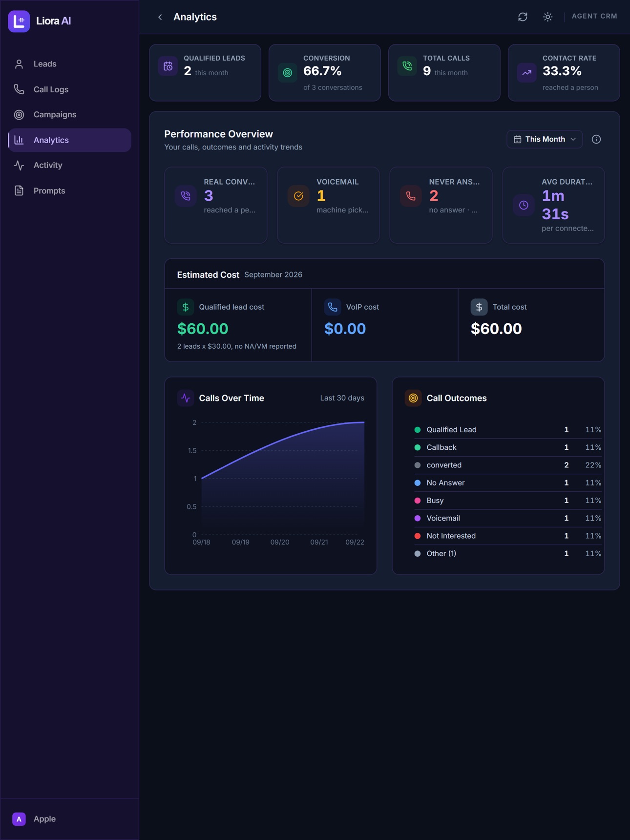Click the back arrow beside Analytics
The height and width of the screenshot is (840, 630).
160,17
